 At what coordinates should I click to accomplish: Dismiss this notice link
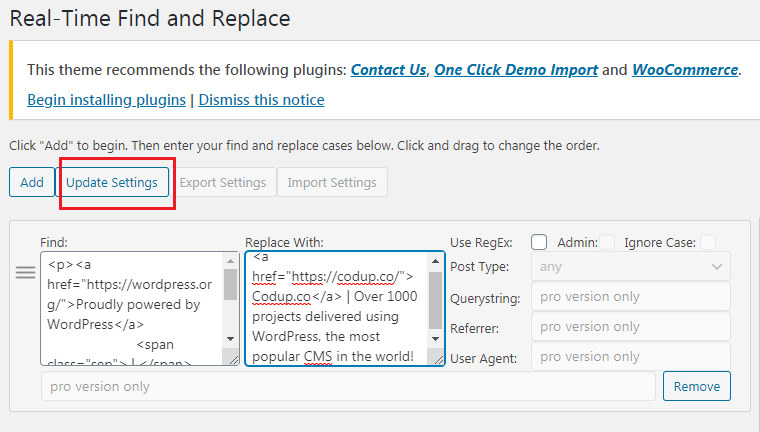[x=261, y=100]
